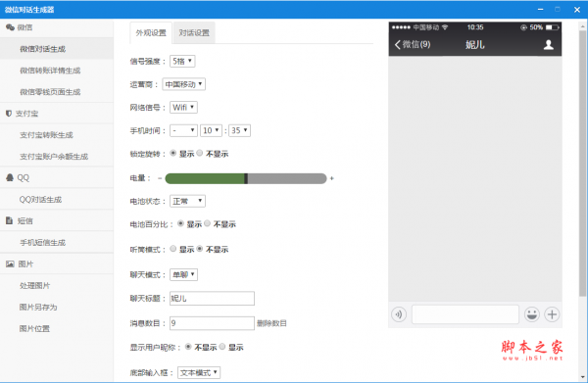
Task: Tap the contact profile icon in phone header
Action: (x=549, y=45)
